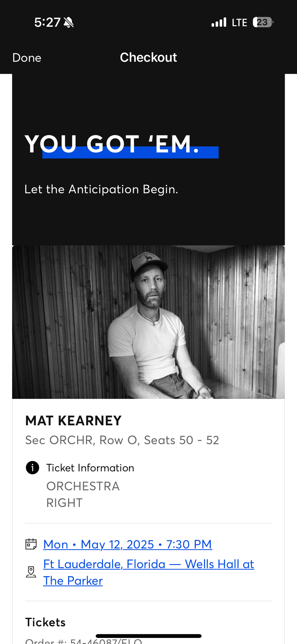This screenshot has height=644, width=297.
Task: Tap the Ticket Information info icon
Action: click(32, 468)
